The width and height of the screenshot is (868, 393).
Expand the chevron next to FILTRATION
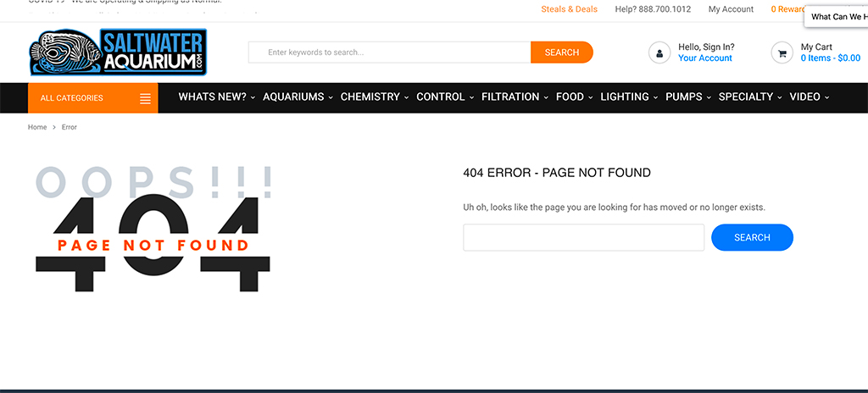[x=546, y=97]
